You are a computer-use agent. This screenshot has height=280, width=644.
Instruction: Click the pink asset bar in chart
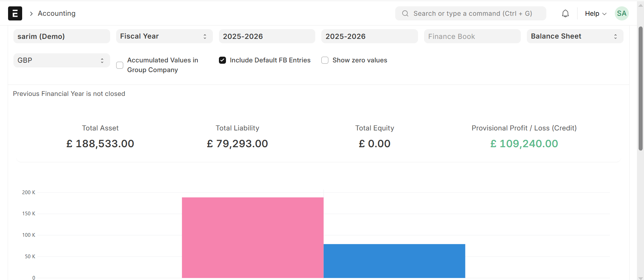(x=252, y=237)
